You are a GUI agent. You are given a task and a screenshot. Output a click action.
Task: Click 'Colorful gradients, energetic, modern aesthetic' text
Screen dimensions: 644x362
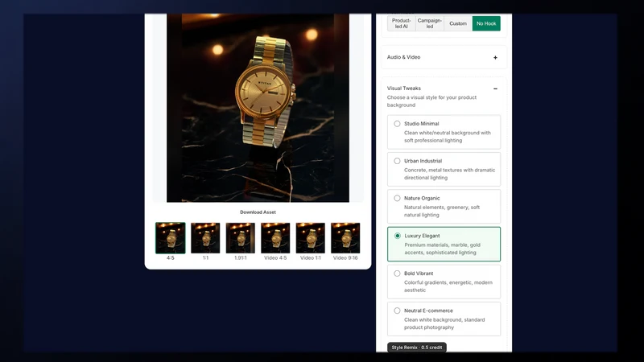tap(448, 286)
